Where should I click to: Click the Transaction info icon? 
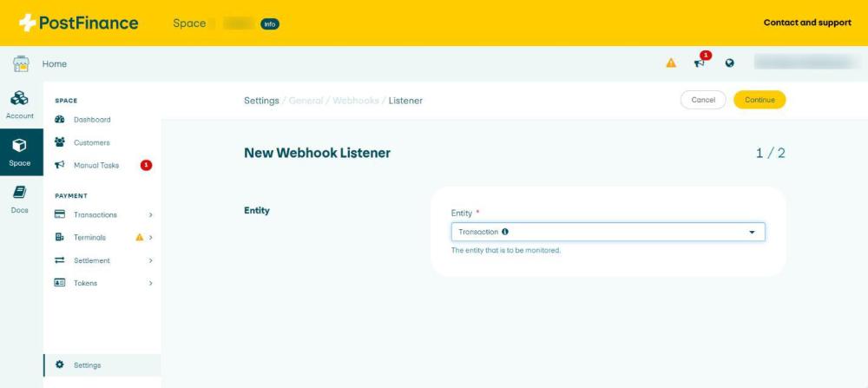pos(505,232)
